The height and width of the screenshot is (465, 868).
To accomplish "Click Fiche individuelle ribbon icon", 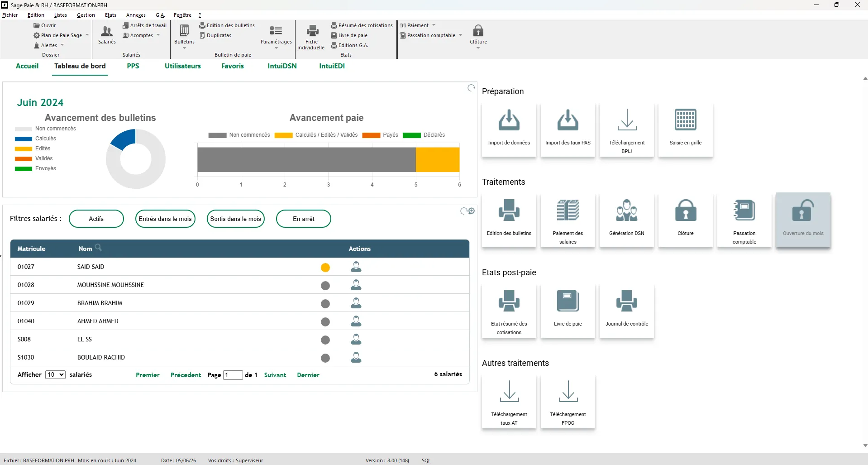I will point(311,37).
